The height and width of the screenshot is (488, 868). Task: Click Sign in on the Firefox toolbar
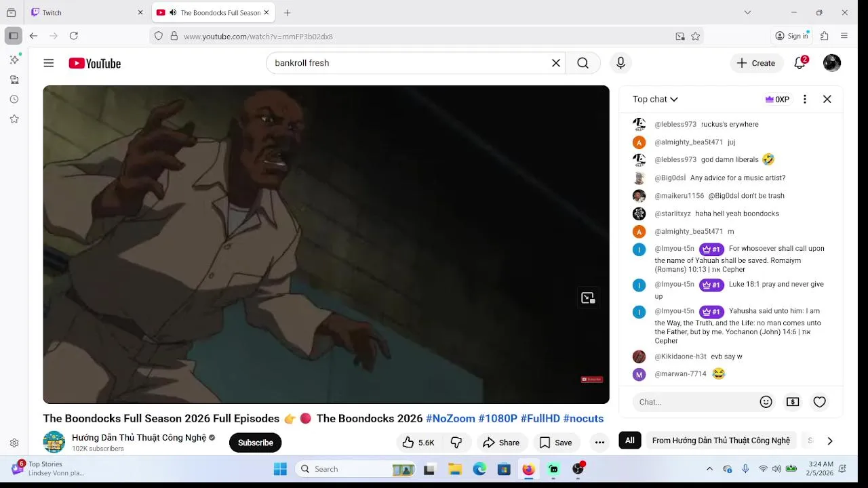[792, 36]
